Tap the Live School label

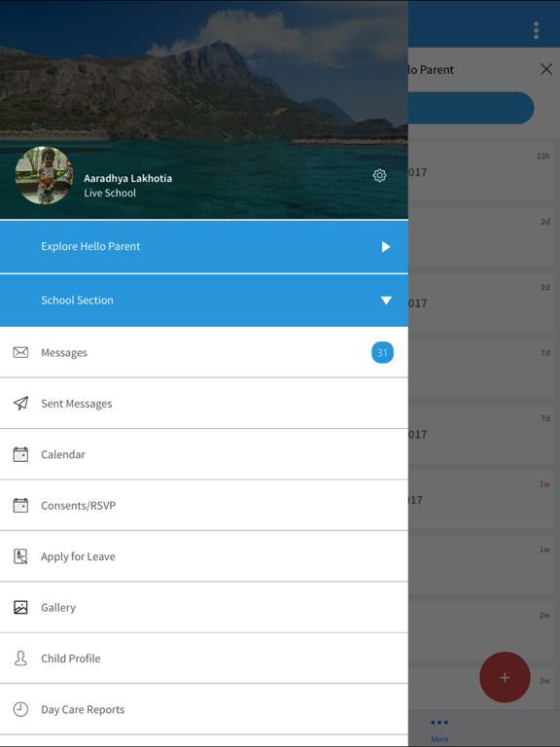pyautogui.click(x=110, y=193)
